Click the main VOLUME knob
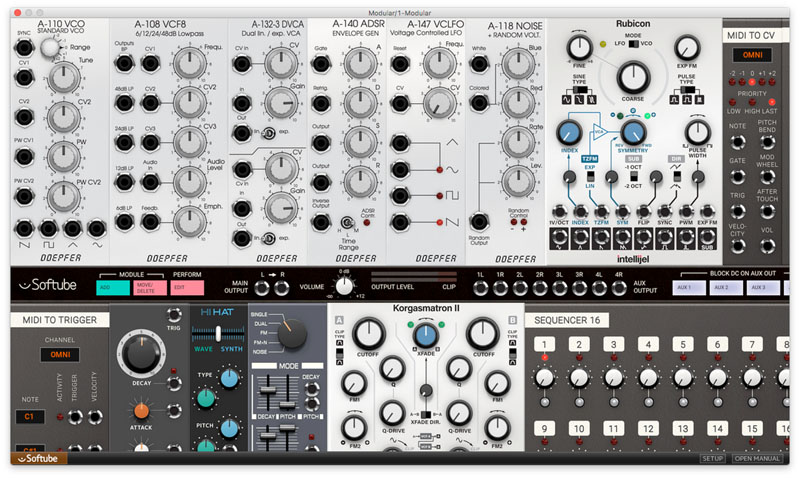 (345, 288)
